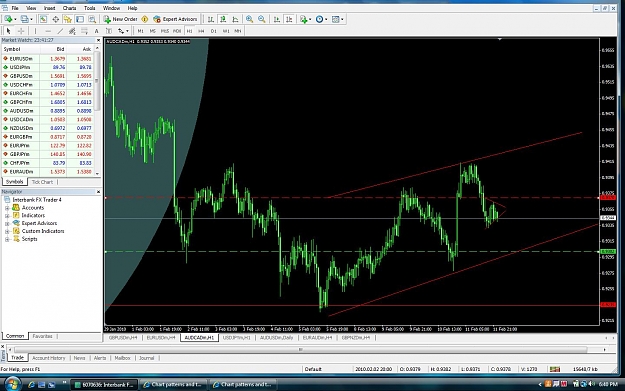
Task: Select the crosshair tool
Action: coord(21,31)
